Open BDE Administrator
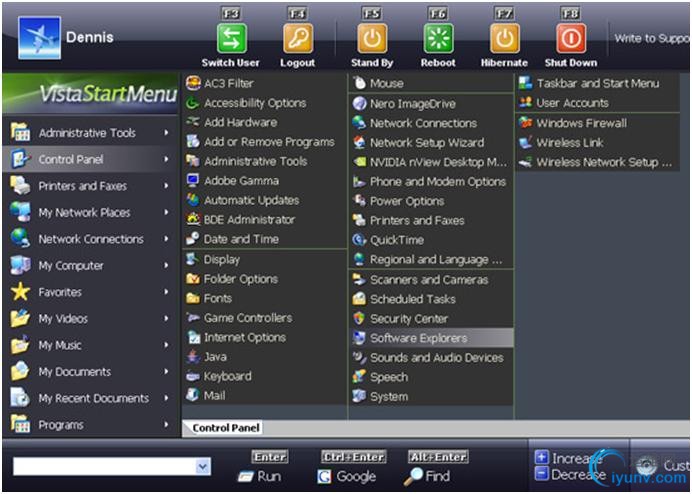This screenshot has height=494, width=692. coord(265,219)
